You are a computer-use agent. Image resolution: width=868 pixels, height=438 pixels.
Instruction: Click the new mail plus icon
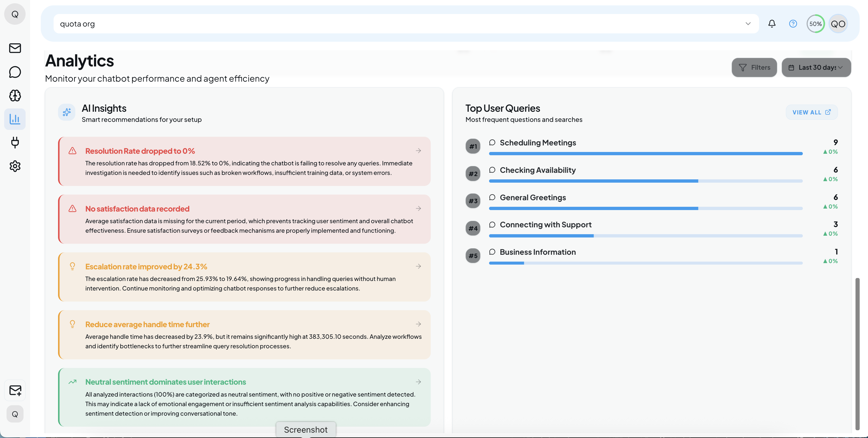click(15, 390)
